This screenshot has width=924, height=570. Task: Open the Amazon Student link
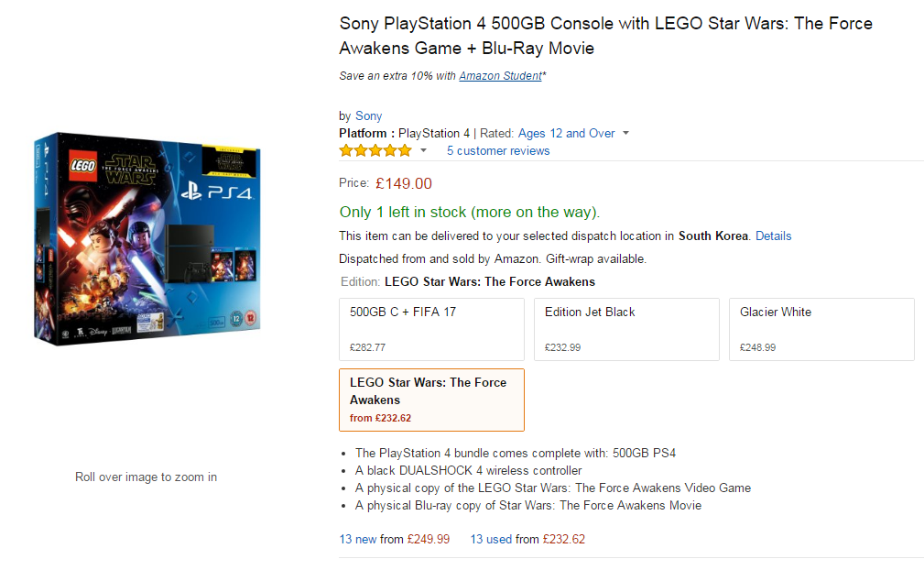(500, 76)
